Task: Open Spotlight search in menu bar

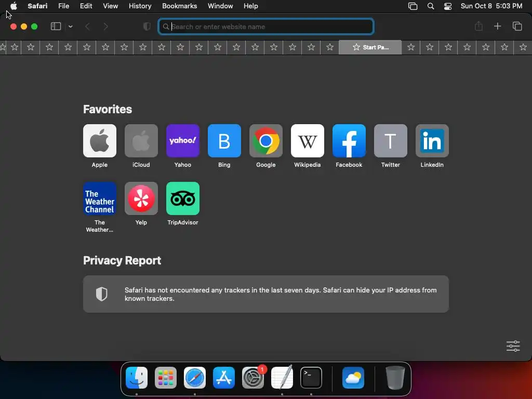Action: click(431, 6)
